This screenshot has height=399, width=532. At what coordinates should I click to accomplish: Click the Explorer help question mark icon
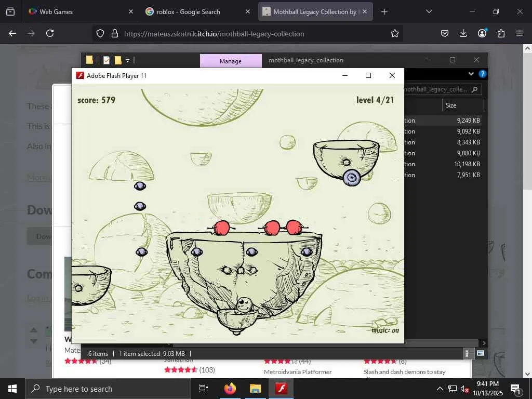(482, 74)
